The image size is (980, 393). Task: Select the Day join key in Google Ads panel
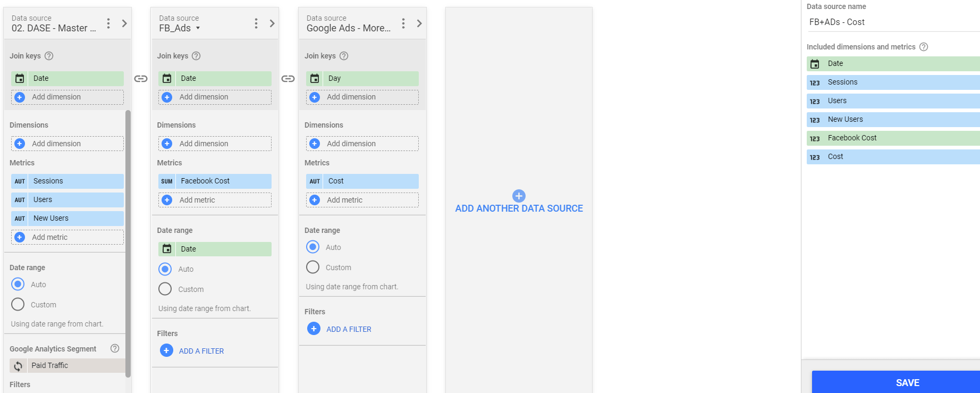click(x=362, y=78)
